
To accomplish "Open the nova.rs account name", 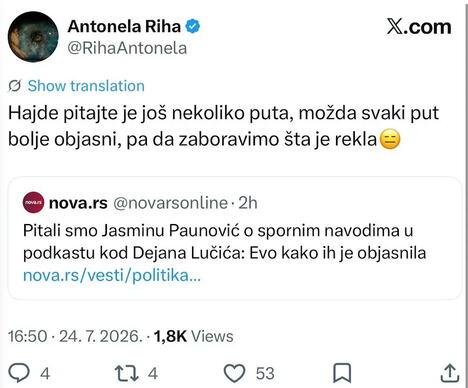I will [x=78, y=203].
